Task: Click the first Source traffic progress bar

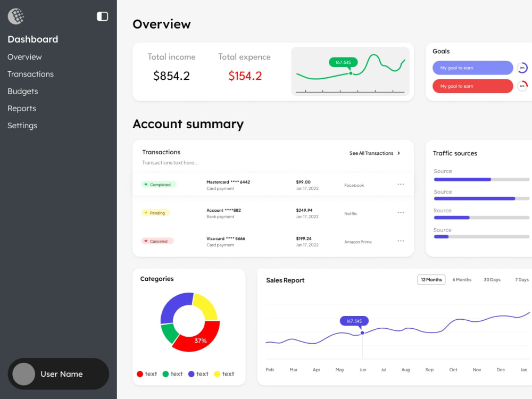Action: click(481, 179)
